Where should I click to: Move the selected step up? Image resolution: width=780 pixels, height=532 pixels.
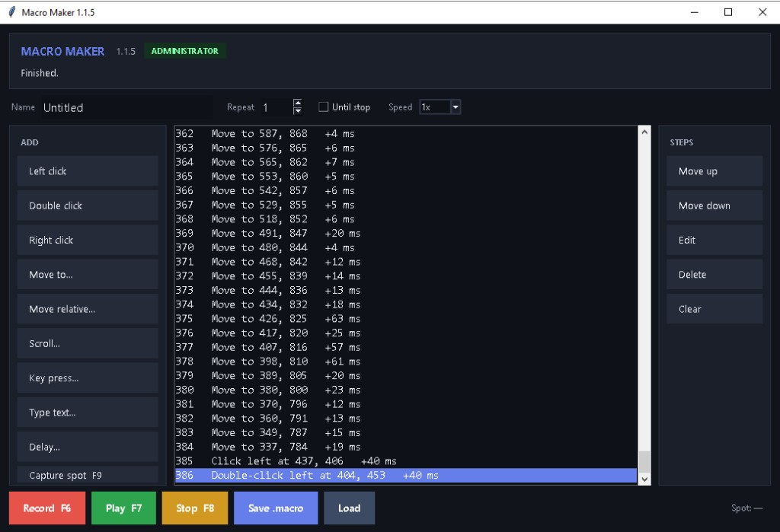click(x=714, y=171)
